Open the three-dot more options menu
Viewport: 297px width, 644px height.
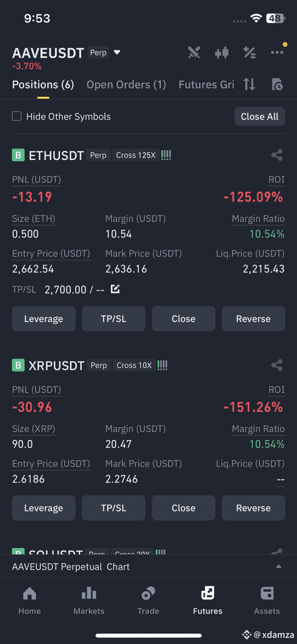(x=277, y=52)
